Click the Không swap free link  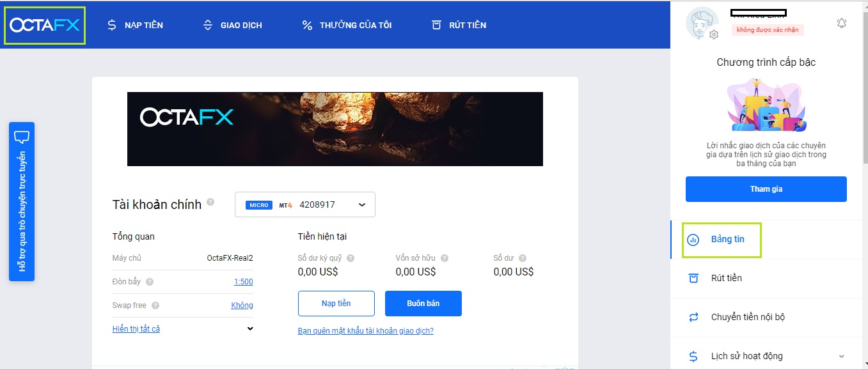(x=242, y=305)
